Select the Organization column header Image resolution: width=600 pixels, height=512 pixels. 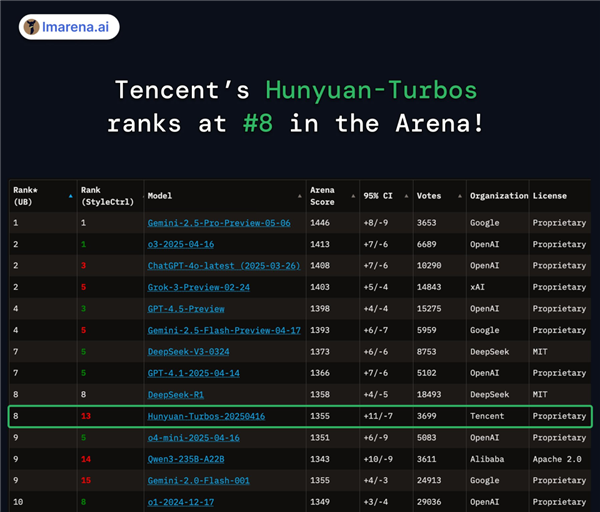click(499, 196)
